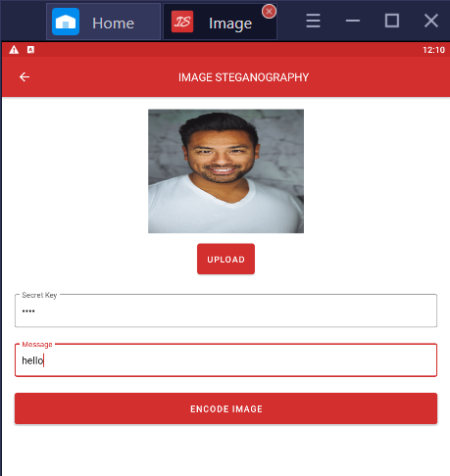Click the UPLOAD button
450x476 pixels.
coord(226,259)
